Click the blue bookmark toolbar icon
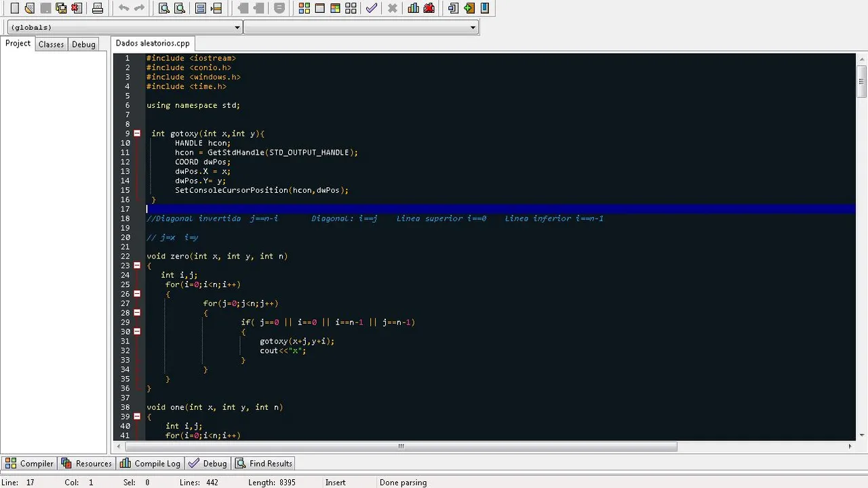This screenshot has width=868, height=488. pos(485,8)
